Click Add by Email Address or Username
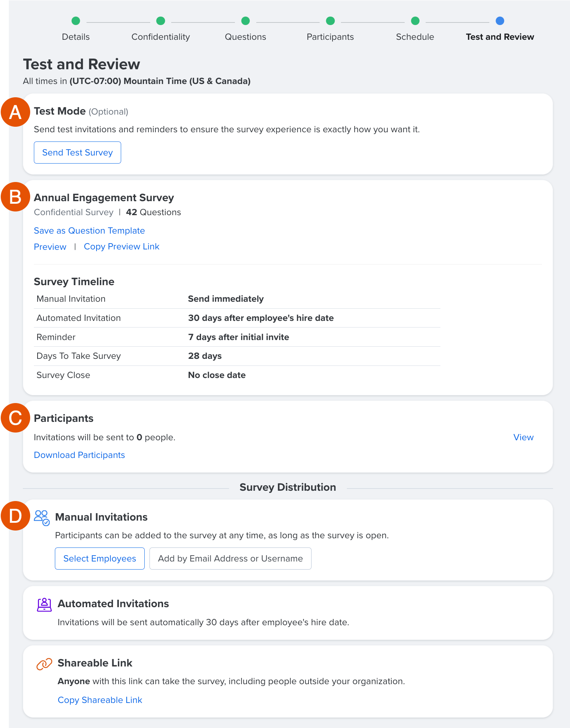Screen dimensions: 570x728 coord(231,559)
